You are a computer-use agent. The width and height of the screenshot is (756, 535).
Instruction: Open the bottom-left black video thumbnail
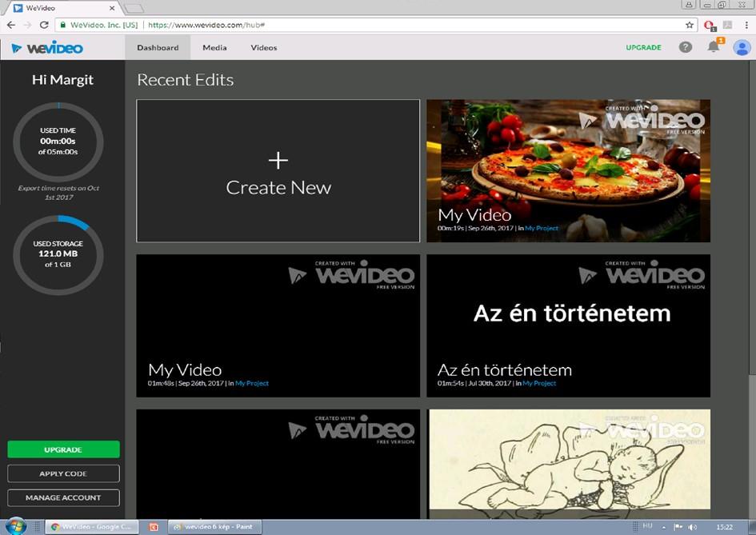(x=278, y=464)
